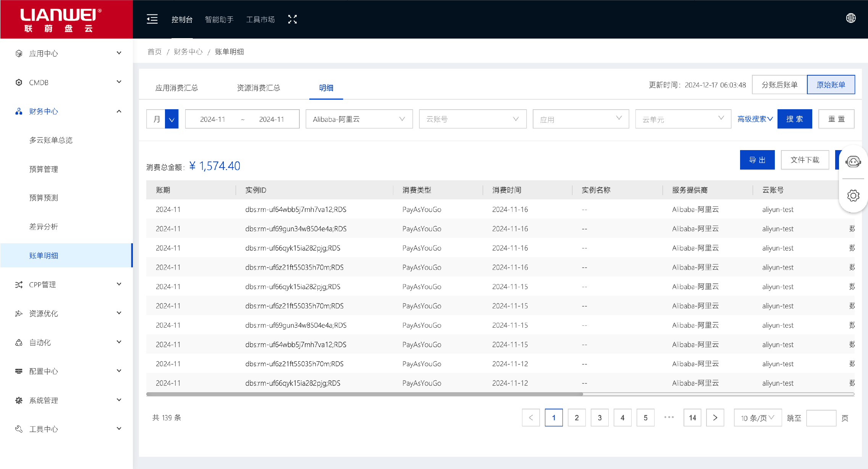Click the 实例ID column header
The width and height of the screenshot is (868, 469).
[x=255, y=190]
